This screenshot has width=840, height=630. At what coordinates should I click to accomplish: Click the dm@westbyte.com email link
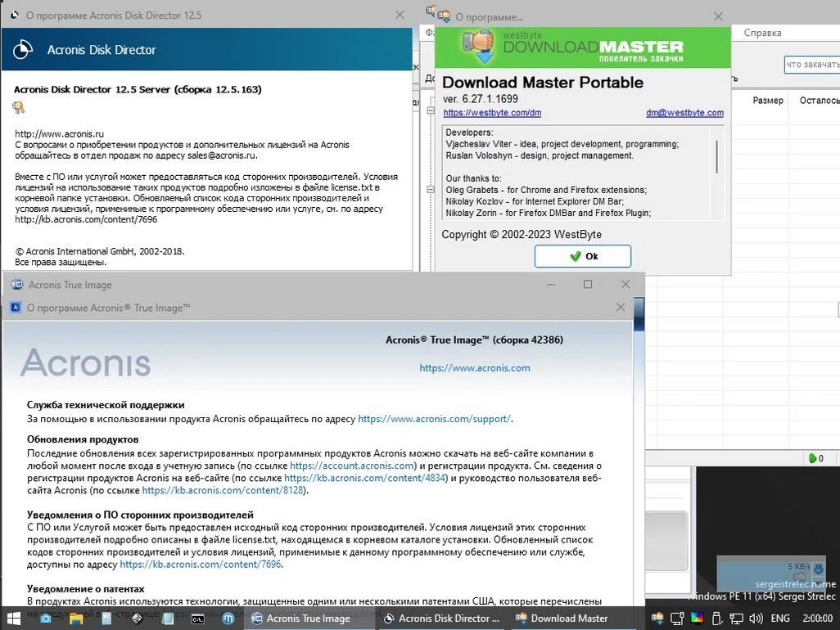point(684,113)
